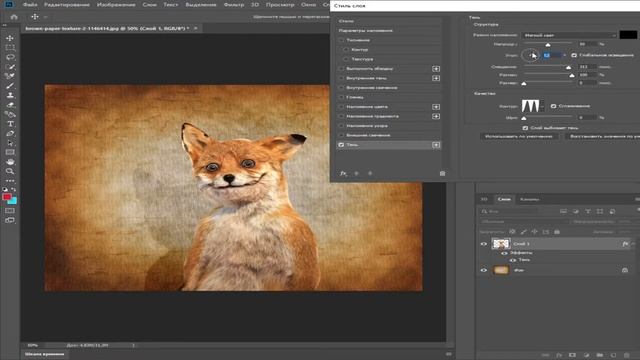Viewport: 640px width, 360px height.
Task: Open the Режим наложения blend mode dropdown
Action: point(569,35)
